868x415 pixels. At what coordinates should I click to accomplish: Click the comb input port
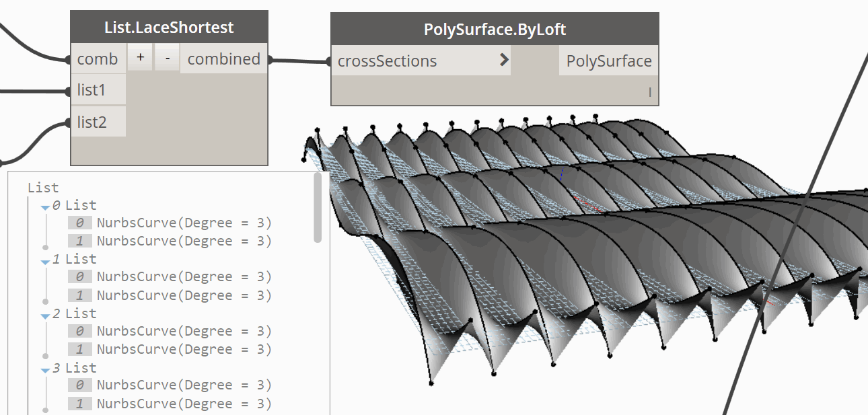coord(98,59)
